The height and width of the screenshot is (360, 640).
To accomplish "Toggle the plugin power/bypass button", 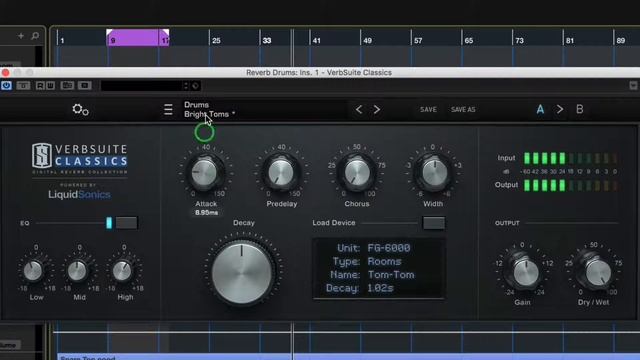I will click(6, 85).
